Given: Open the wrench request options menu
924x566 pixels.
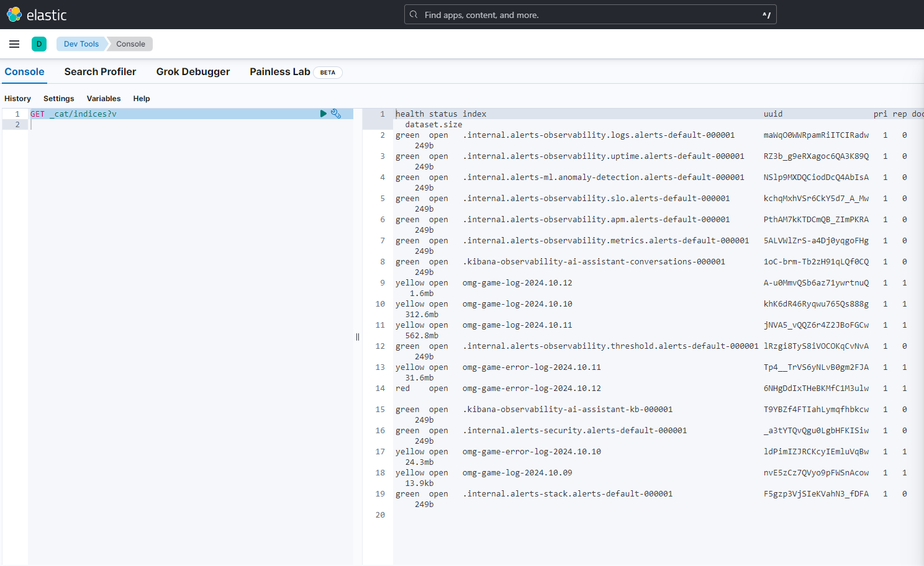Looking at the screenshot, I should coord(336,114).
